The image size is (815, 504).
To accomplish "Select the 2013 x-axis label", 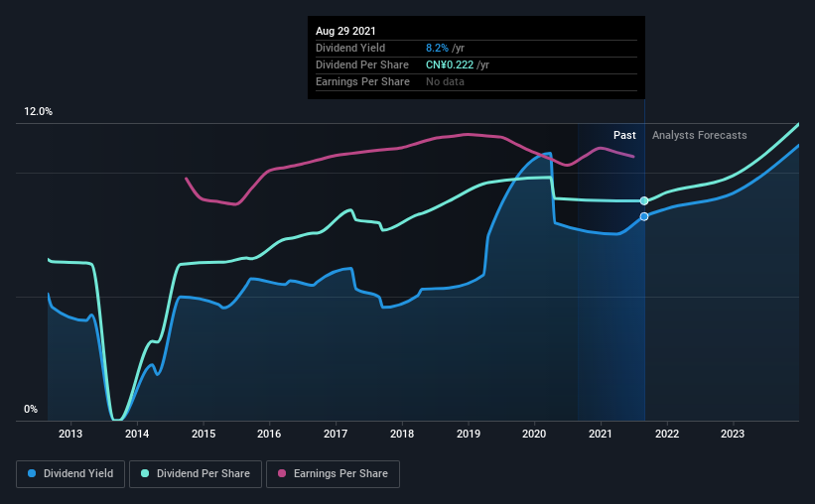I will coord(70,434).
